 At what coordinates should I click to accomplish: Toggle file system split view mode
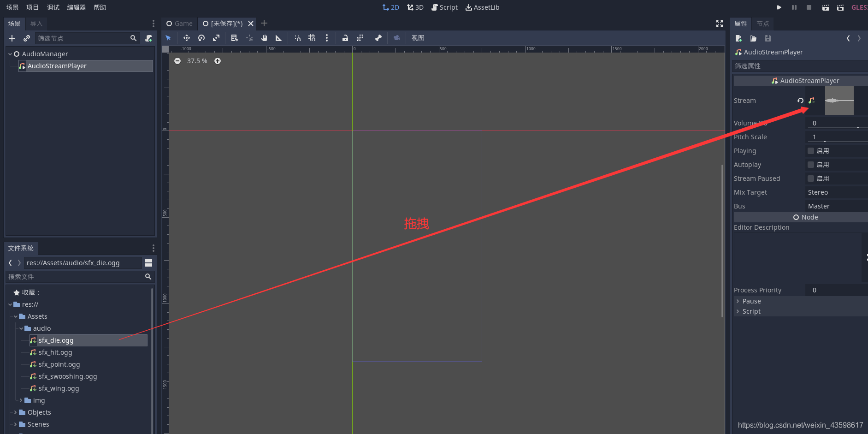coord(148,263)
